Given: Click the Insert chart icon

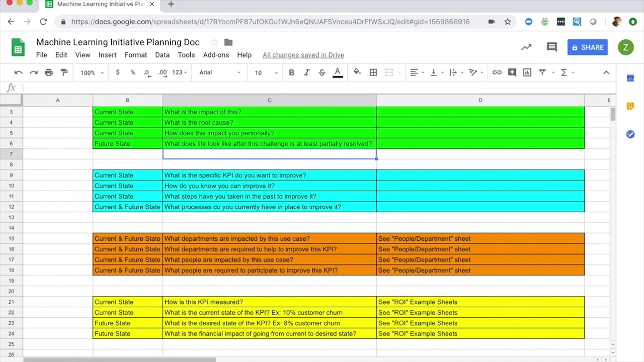Looking at the screenshot, I should [527, 72].
